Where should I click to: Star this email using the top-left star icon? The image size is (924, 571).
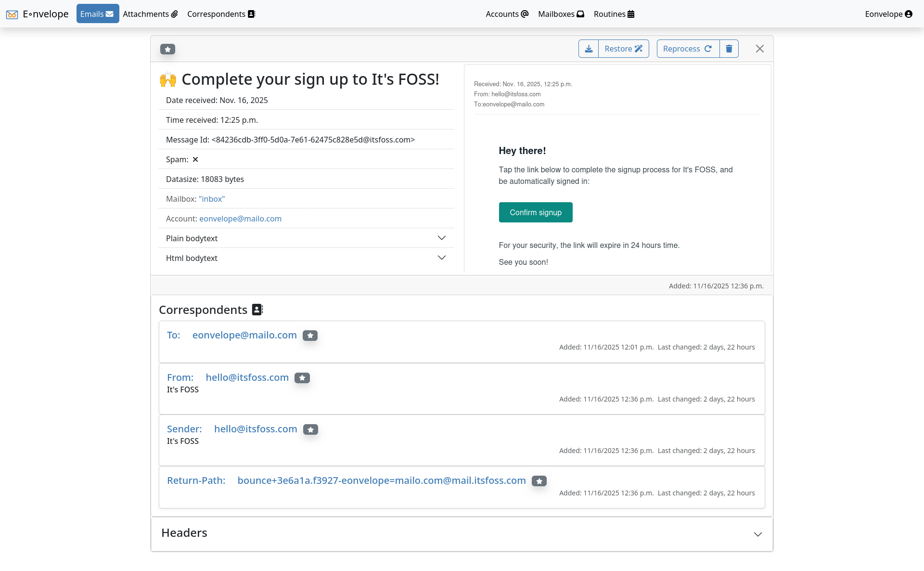point(167,49)
